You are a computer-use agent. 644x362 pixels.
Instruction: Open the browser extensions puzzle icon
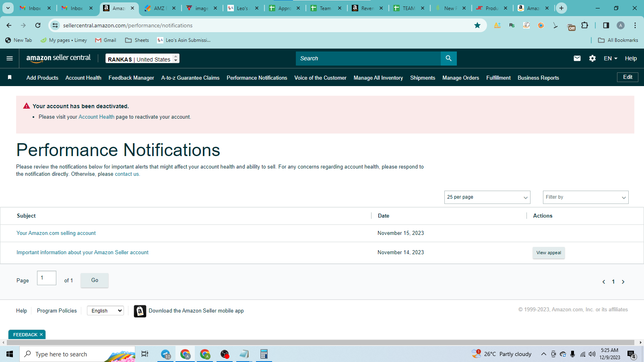585,25
